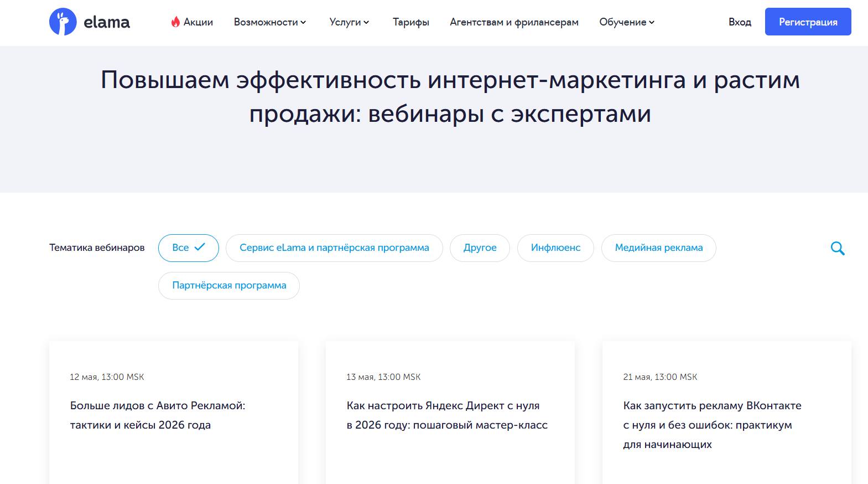This screenshot has width=868, height=484.
Task: Open the webinar search magnifier icon
Action: [x=838, y=248]
